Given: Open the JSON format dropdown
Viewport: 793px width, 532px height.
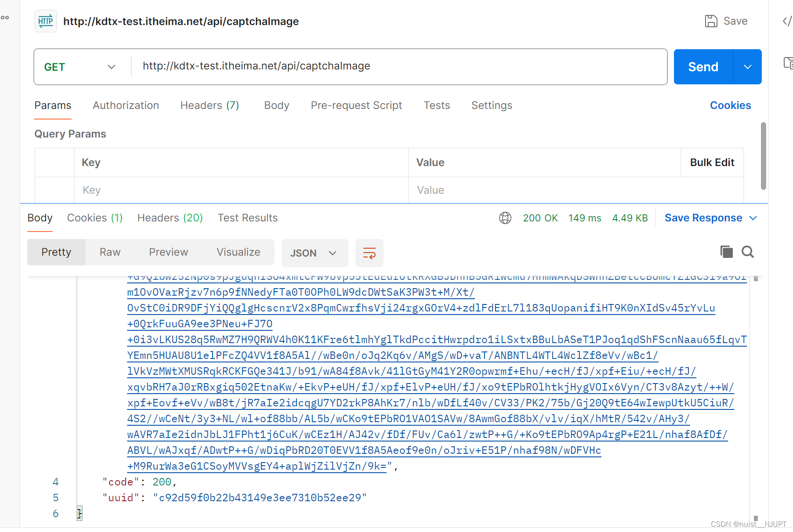Looking at the screenshot, I should (314, 253).
